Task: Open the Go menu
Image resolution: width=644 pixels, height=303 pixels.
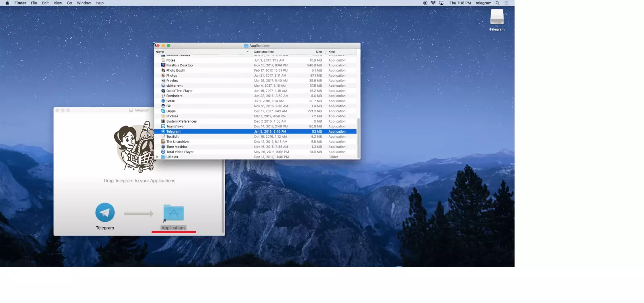Action: (x=70, y=3)
